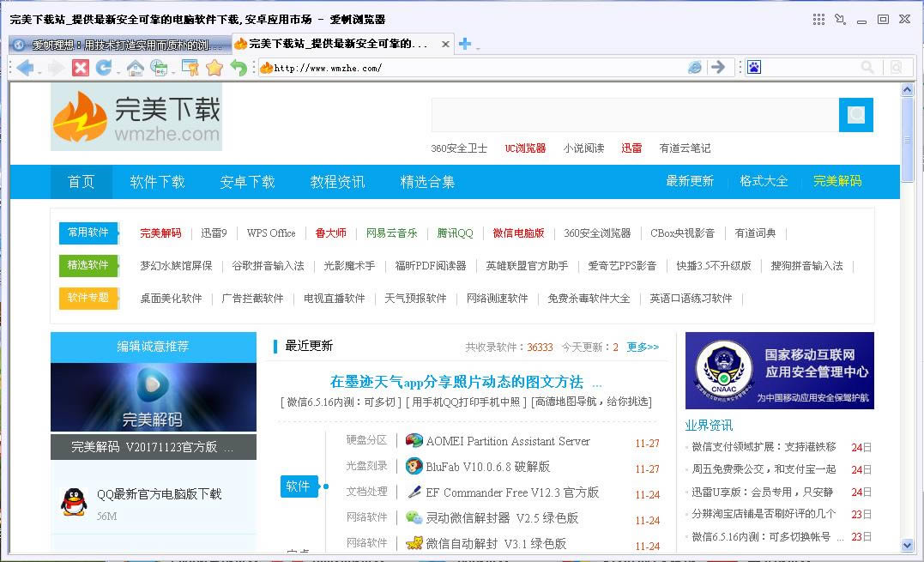Open the 精选合集 navigation item

pos(428,182)
